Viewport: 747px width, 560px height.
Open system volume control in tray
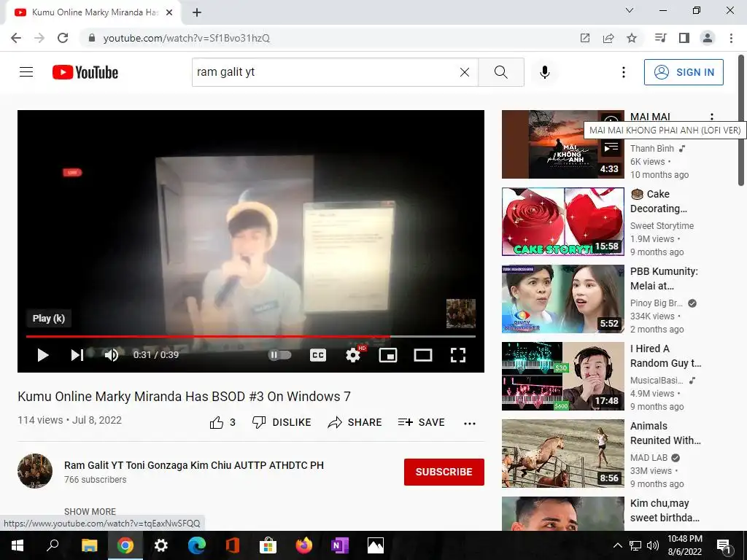[653, 545]
